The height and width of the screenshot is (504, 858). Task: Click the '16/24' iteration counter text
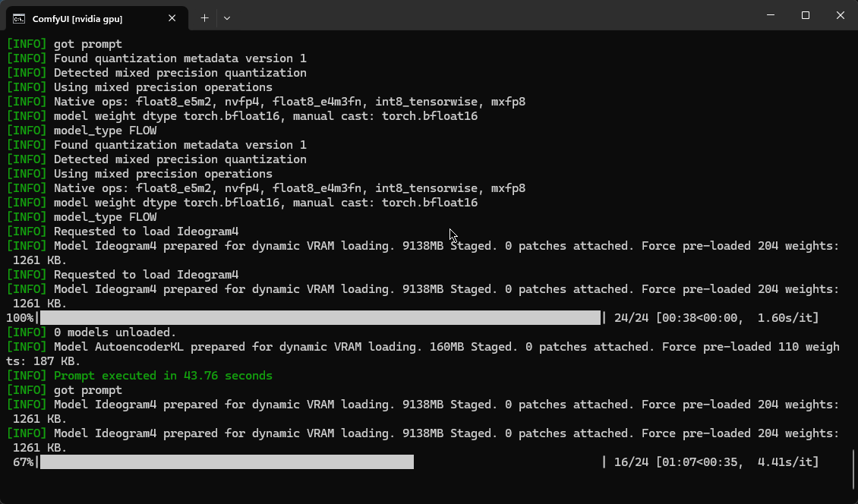pyautogui.click(x=631, y=461)
